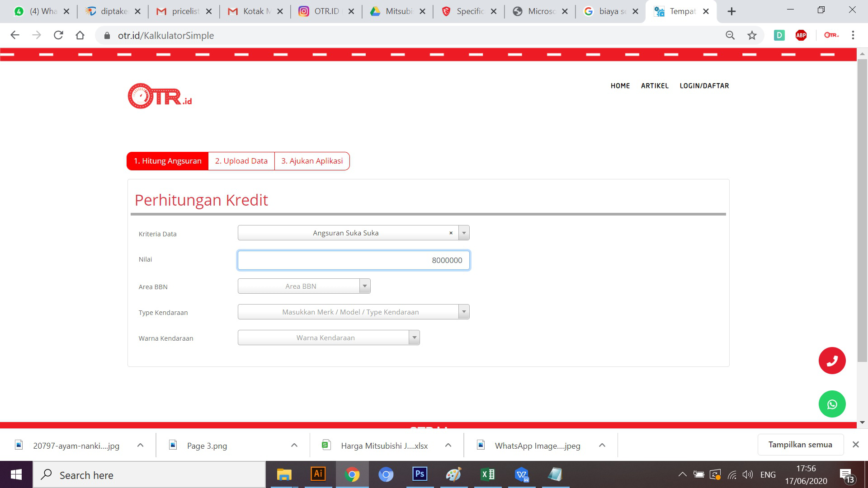
Task: Open the Area BBN dropdown
Action: pyautogui.click(x=364, y=286)
